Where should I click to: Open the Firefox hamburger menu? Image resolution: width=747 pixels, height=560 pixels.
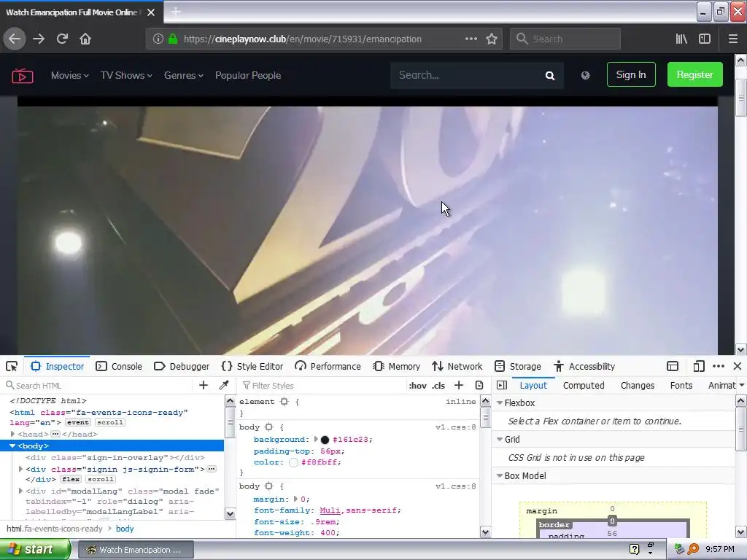pyautogui.click(x=732, y=39)
